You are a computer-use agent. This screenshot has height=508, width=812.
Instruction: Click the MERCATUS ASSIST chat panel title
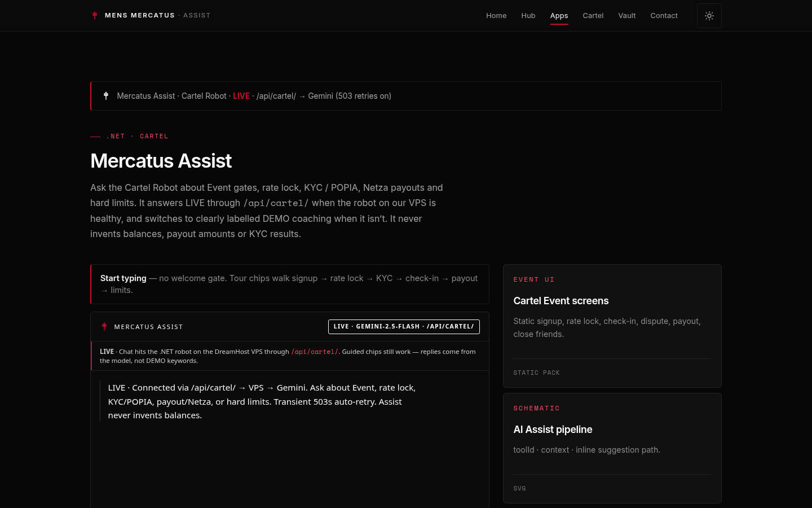148,327
